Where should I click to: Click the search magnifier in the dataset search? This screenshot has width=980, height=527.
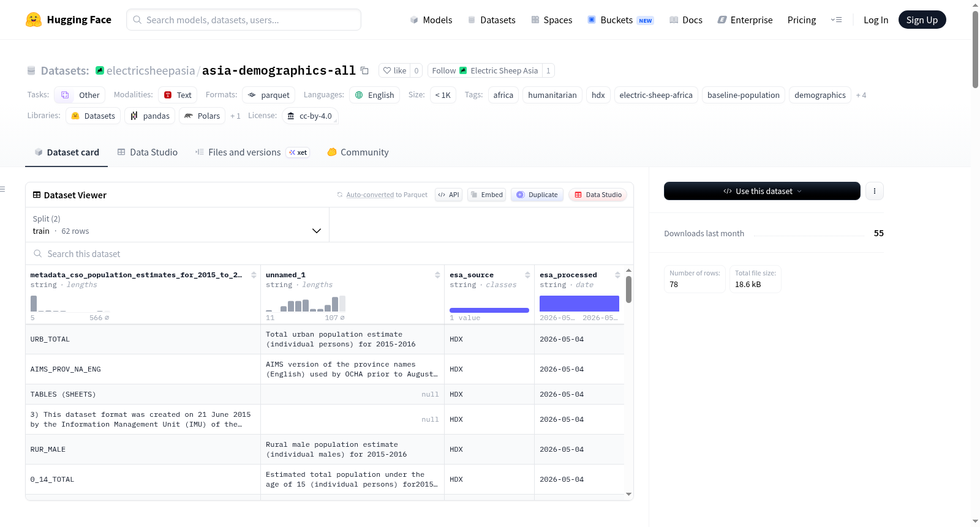38,253
